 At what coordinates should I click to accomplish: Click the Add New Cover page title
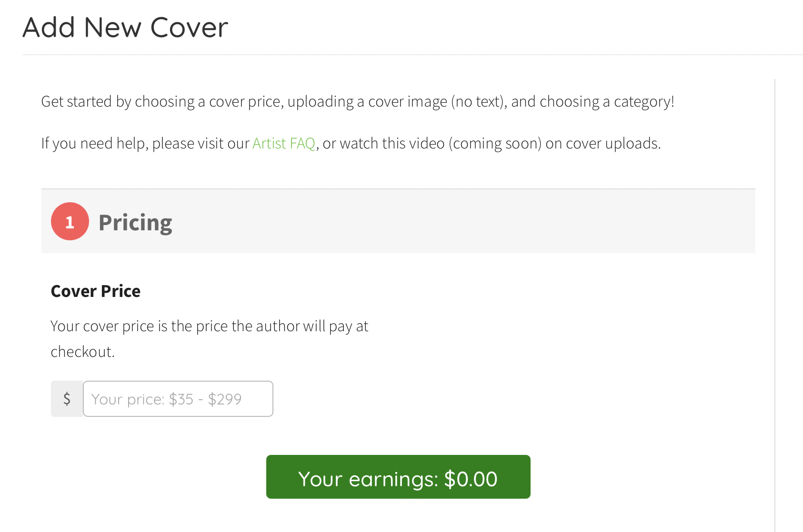[125, 28]
